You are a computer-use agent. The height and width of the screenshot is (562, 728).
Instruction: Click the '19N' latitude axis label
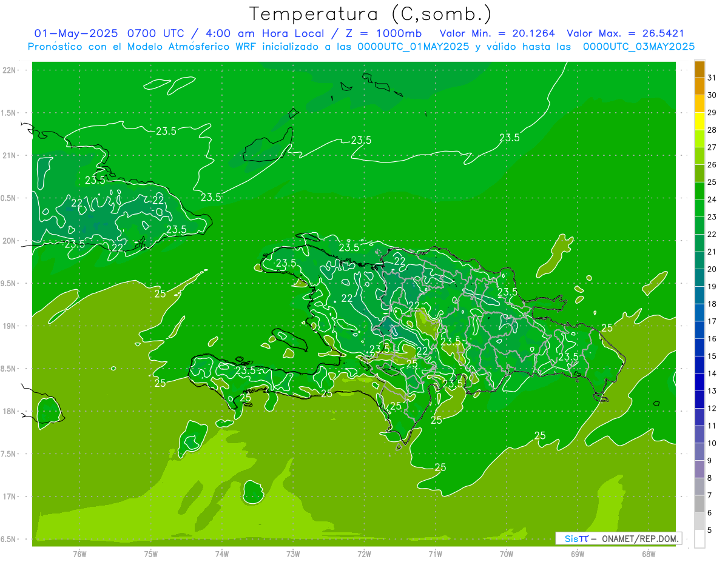point(9,326)
